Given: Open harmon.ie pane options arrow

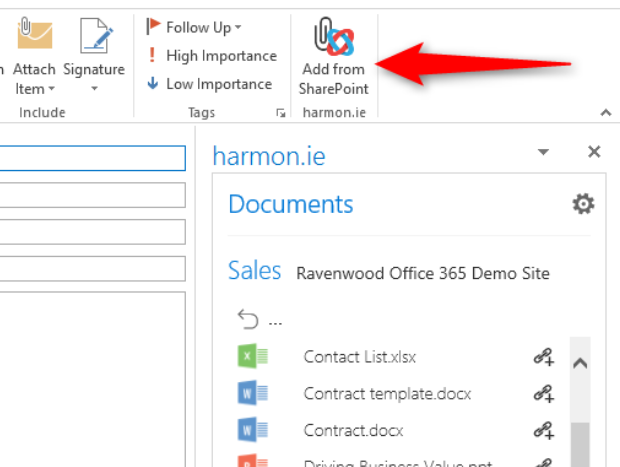Looking at the screenshot, I should 543,153.
